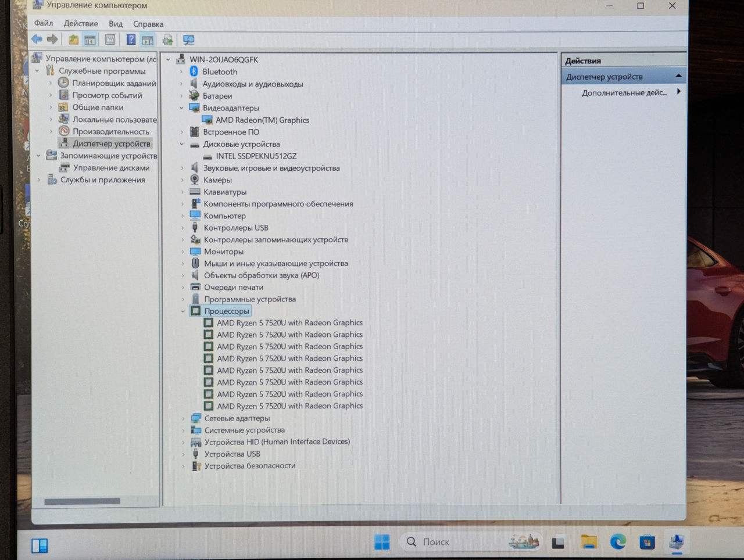Viewport: 744px width, 560px height.
Task: Click the Back arrow toolbar icon
Action: (x=37, y=40)
